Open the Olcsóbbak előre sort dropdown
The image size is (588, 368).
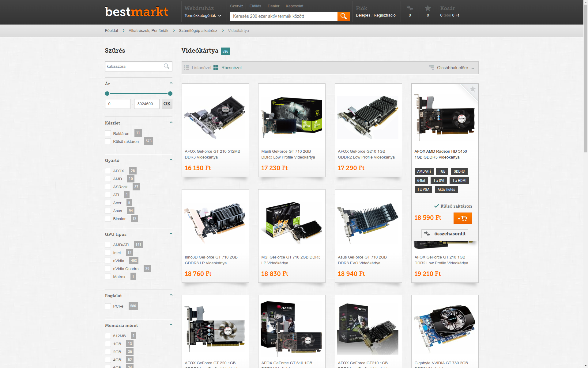pos(455,68)
